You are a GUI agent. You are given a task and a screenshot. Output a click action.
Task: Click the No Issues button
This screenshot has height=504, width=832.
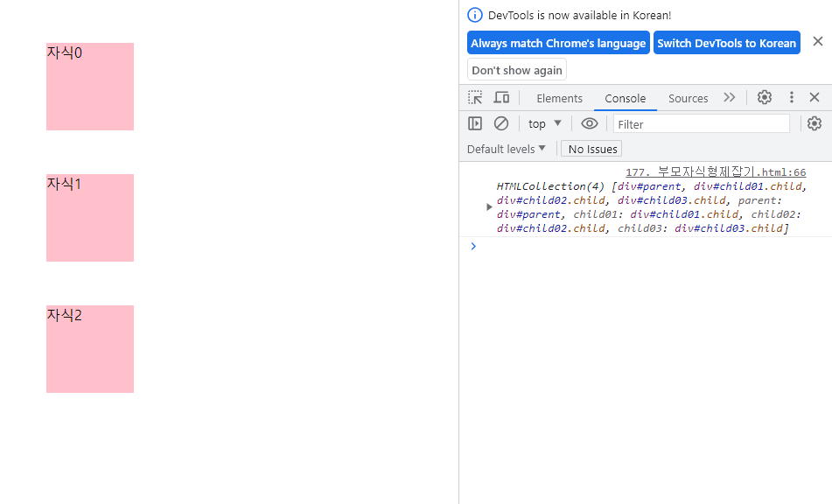click(x=591, y=149)
